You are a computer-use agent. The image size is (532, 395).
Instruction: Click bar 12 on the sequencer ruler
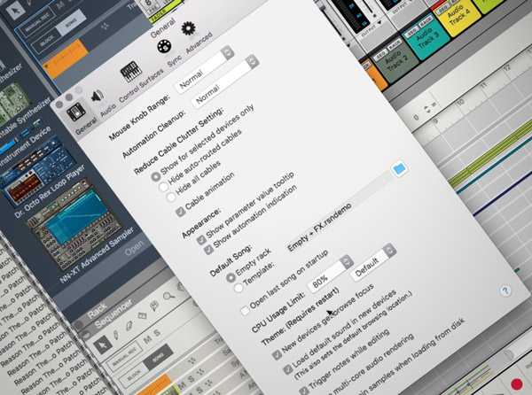(x=507, y=68)
